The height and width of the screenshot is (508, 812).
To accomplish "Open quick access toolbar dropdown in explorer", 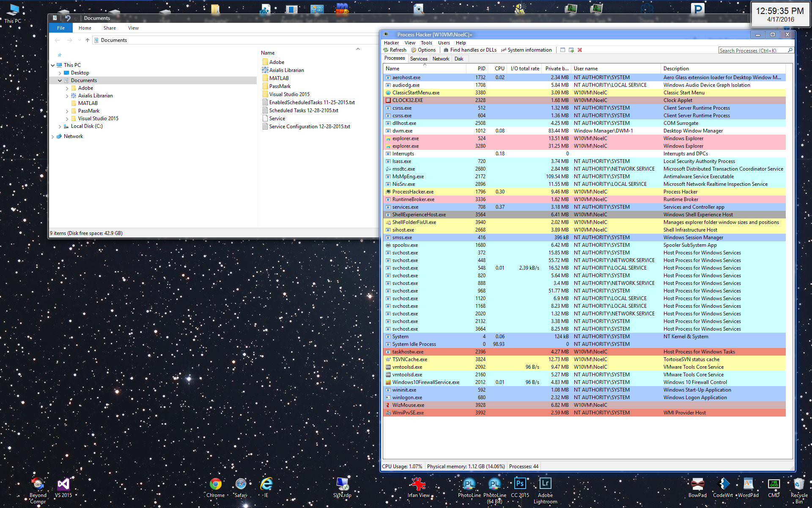I will (76, 18).
